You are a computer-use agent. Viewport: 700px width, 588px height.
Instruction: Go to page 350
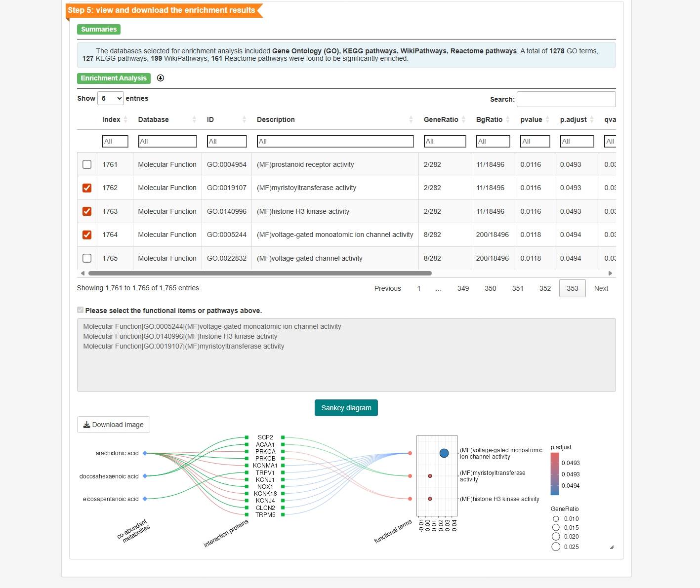pos(491,288)
